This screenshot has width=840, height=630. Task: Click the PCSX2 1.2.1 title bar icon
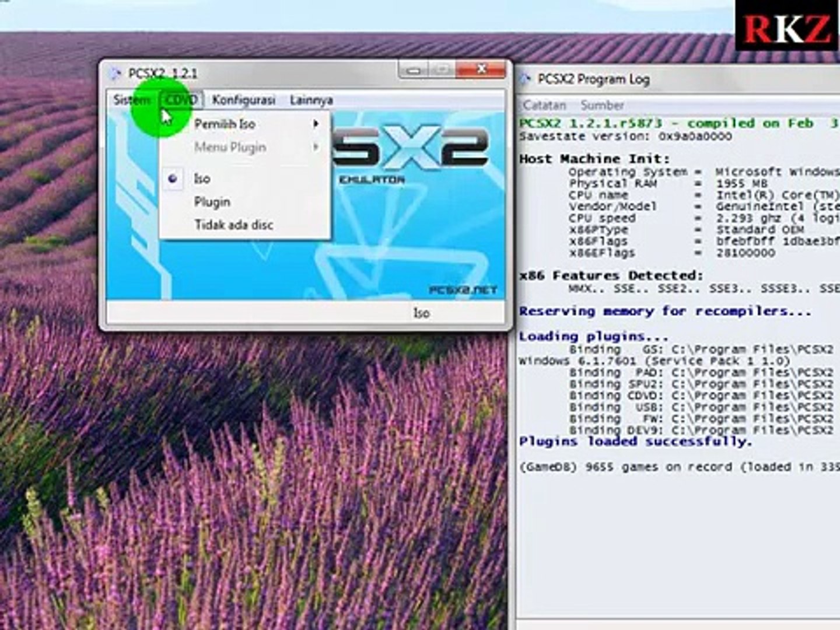pyautogui.click(x=116, y=73)
